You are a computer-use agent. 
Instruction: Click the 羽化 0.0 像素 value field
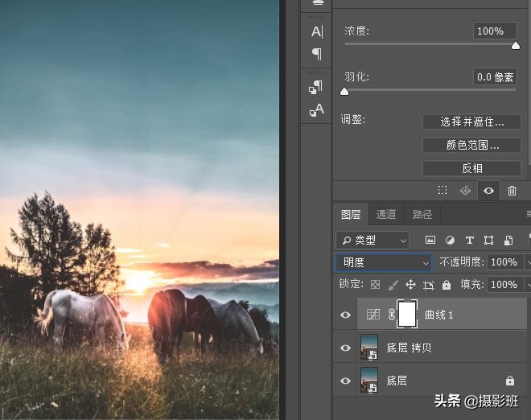[495, 77]
